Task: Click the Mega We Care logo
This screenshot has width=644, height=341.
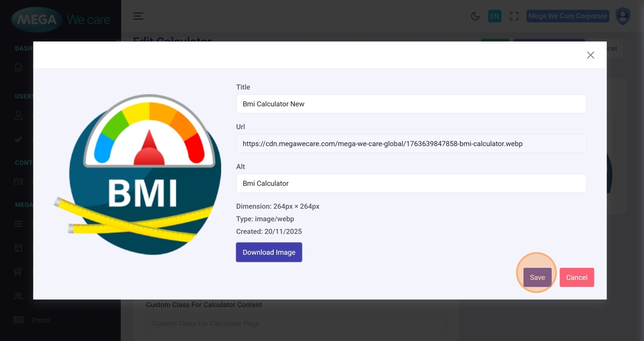Action: (60, 20)
